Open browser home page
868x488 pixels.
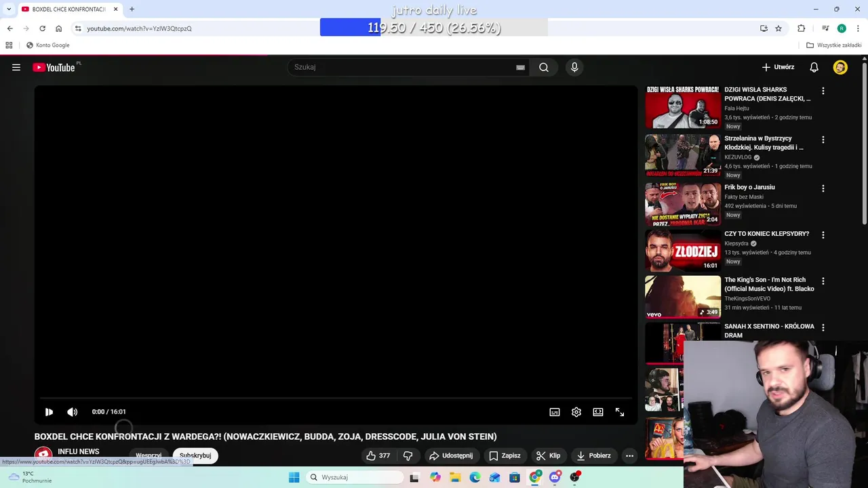pos(58,28)
